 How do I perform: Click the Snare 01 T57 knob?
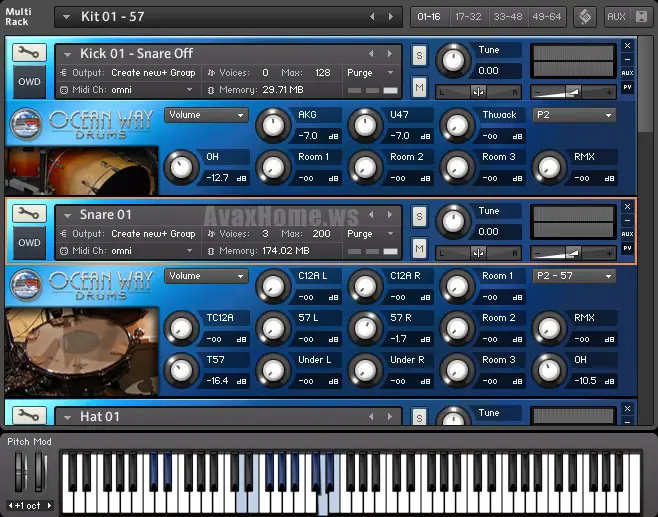coord(181,370)
